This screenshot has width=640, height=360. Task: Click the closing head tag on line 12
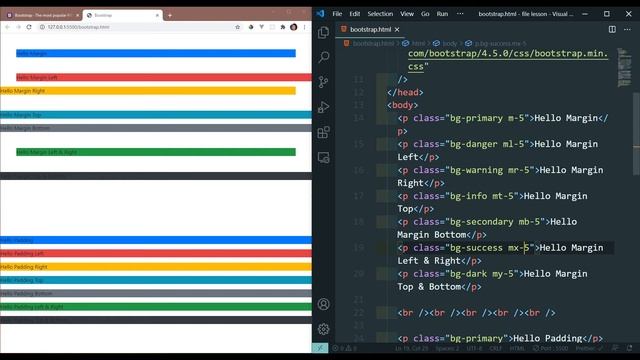(405, 92)
